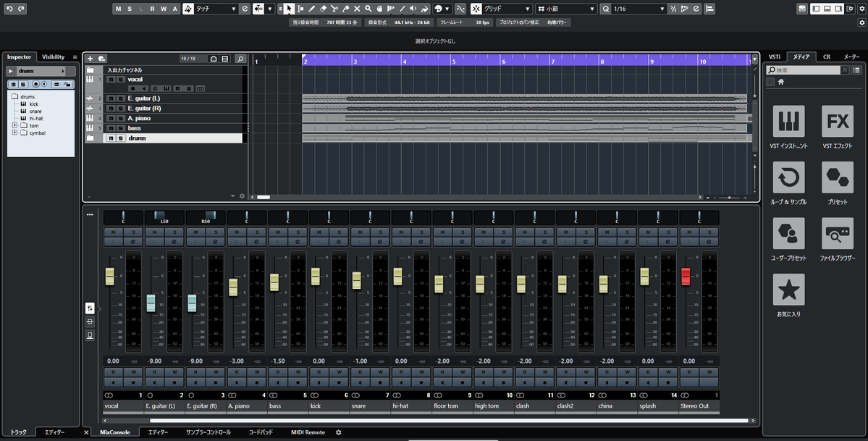Open Favorites star media tile
Image resolution: width=868 pixels, height=441 pixels.
[788, 289]
